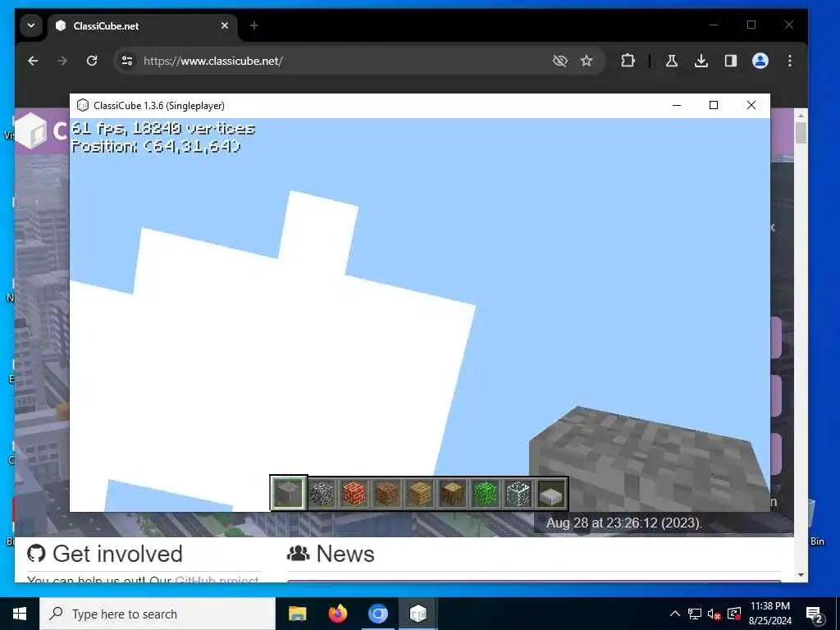Select the glass block in the hotbar
Viewport: 840px width, 630px height.
(x=518, y=492)
